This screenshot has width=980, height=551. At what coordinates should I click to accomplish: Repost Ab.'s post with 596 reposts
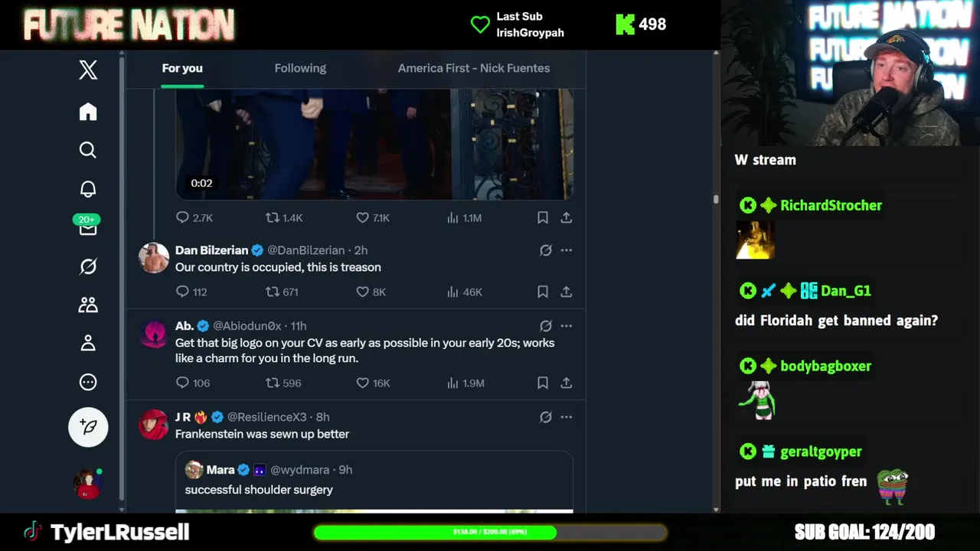pyautogui.click(x=283, y=383)
